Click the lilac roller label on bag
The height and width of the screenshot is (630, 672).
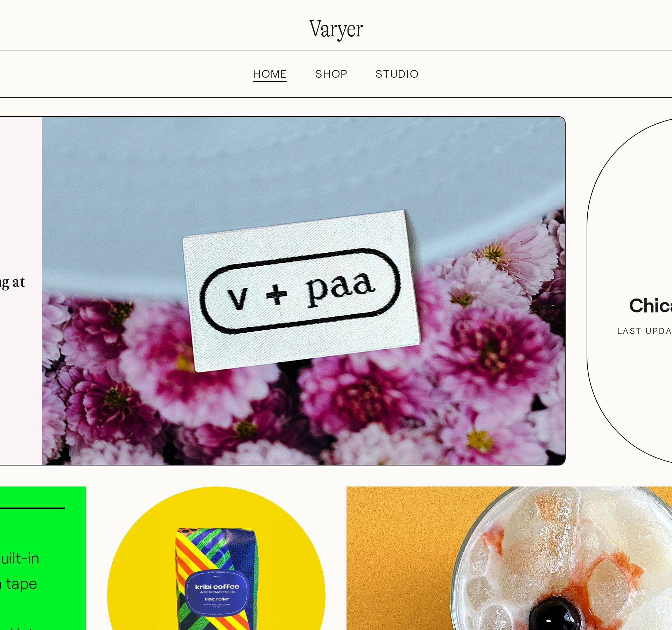coord(217,599)
